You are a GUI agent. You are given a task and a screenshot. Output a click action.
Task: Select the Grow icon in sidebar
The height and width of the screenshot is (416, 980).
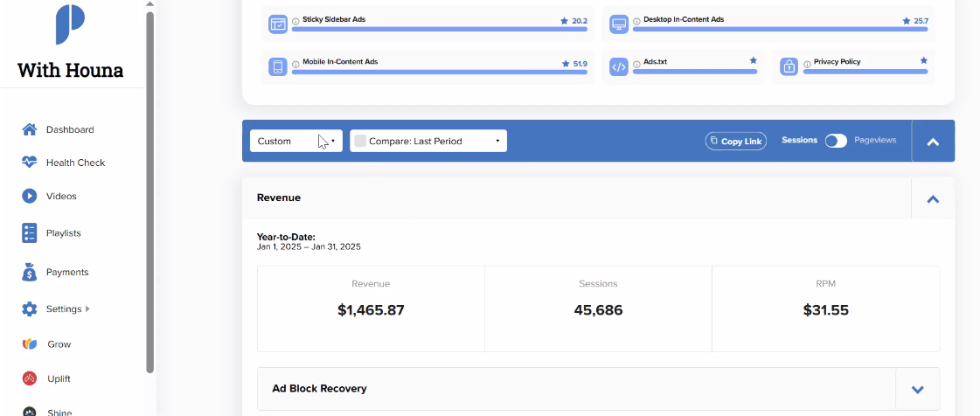click(x=30, y=344)
